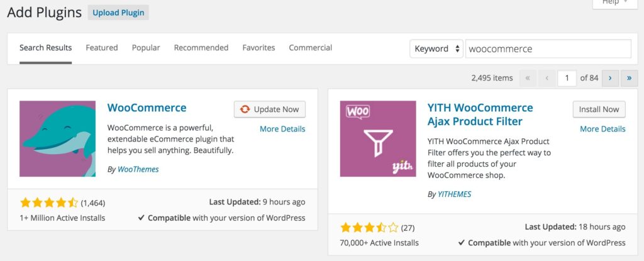Click the "of 84" page total text

click(589, 78)
